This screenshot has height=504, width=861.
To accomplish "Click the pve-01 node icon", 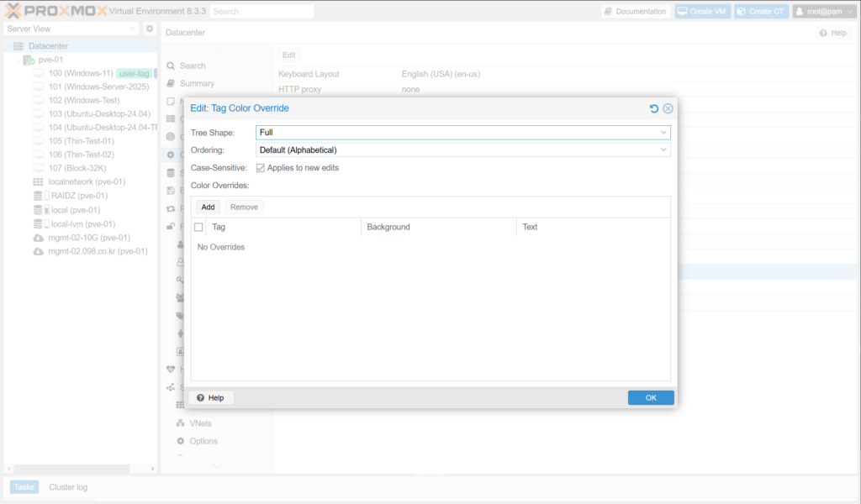I will [x=29, y=60].
